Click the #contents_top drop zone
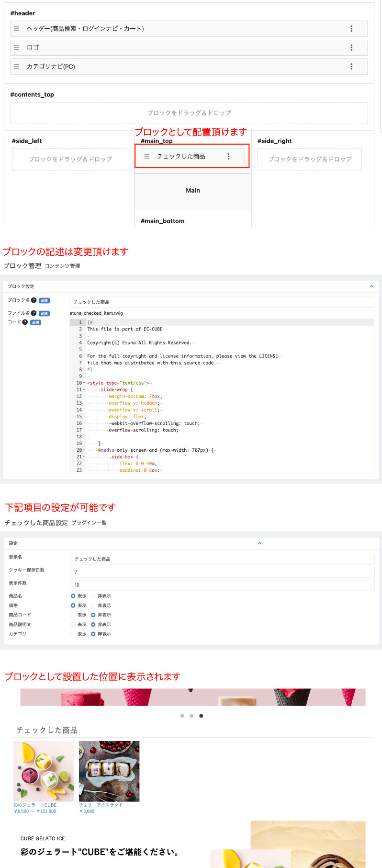Image resolution: width=382 pixels, height=868 pixels. point(189,113)
